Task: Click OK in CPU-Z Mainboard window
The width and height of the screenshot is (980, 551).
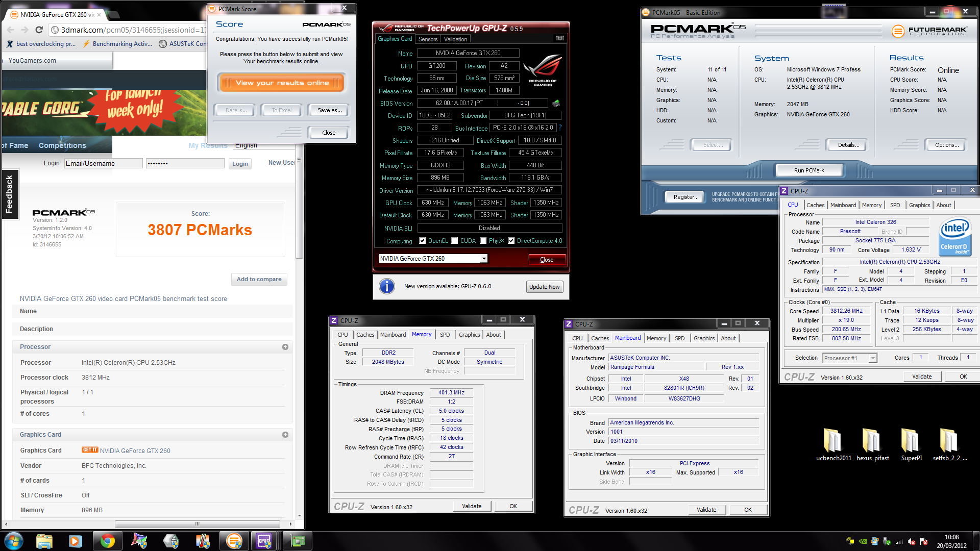Action: (748, 510)
